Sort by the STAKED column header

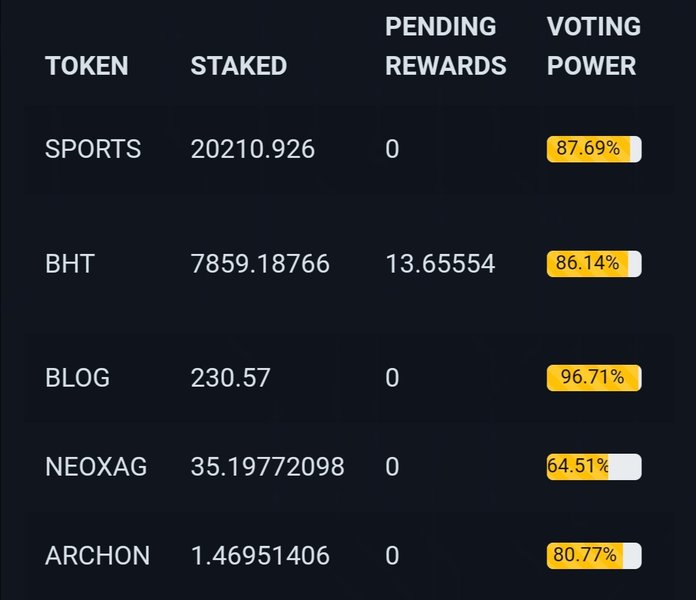point(239,66)
